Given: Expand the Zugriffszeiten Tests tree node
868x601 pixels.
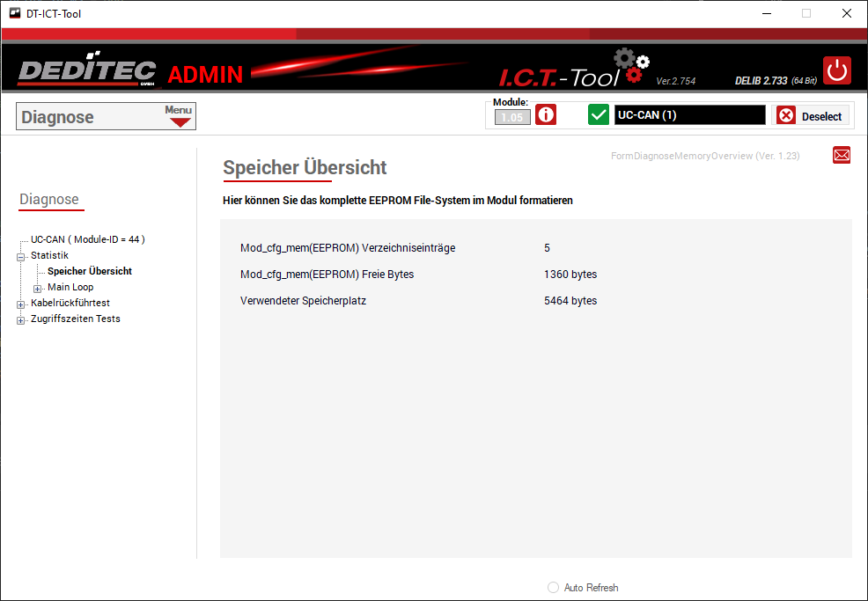Looking at the screenshot, I should [x=21, y=319].
